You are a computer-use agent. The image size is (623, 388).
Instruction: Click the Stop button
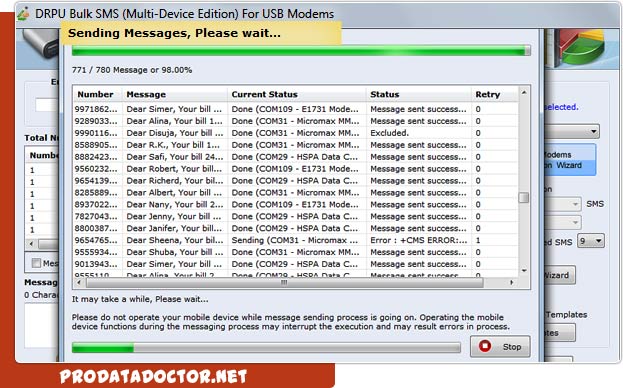click(500, 346)
